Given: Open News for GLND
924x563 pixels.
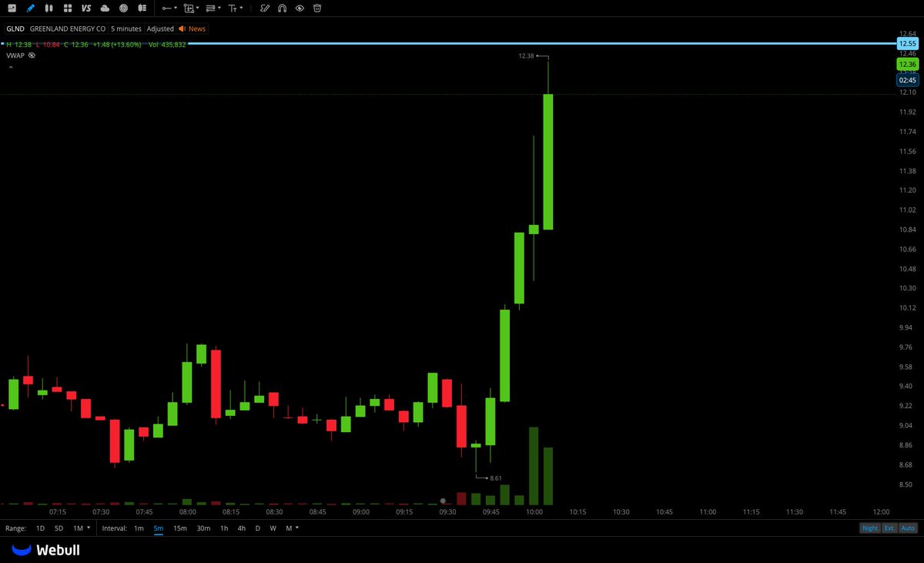Looking at the screenshot, I should [192, 28].
